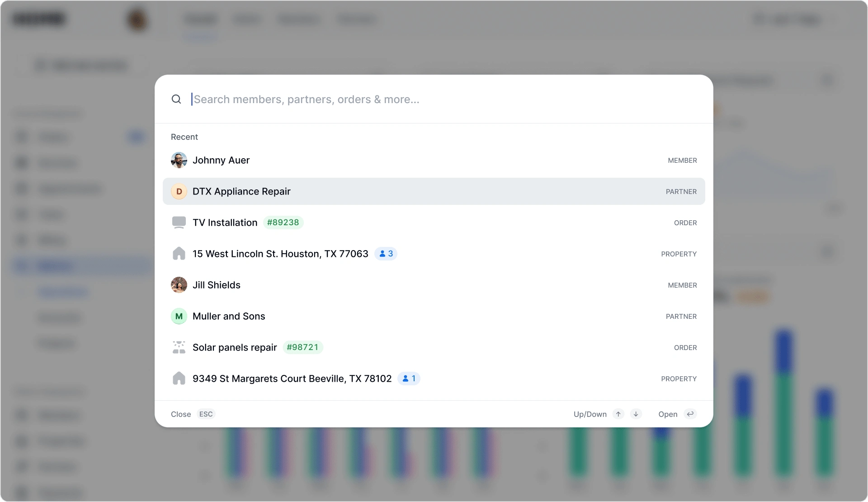
Task: Click the TV Installation monitor icon
Action: click(x=179, y=223)
